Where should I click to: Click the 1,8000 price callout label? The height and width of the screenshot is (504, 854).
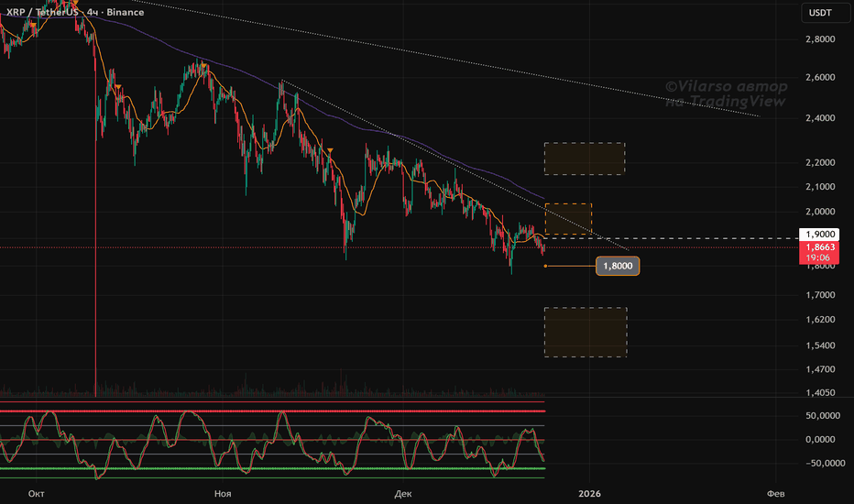[x=618, y=266]
